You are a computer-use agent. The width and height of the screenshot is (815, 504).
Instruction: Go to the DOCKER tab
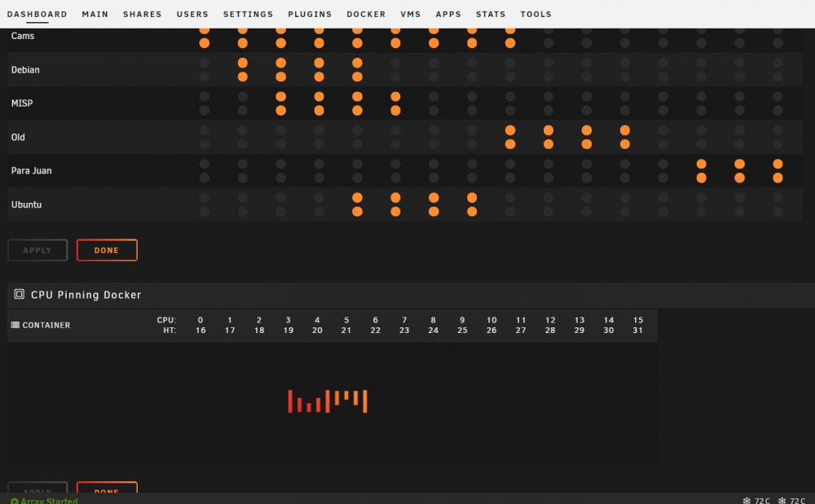(x=366, y=14)
